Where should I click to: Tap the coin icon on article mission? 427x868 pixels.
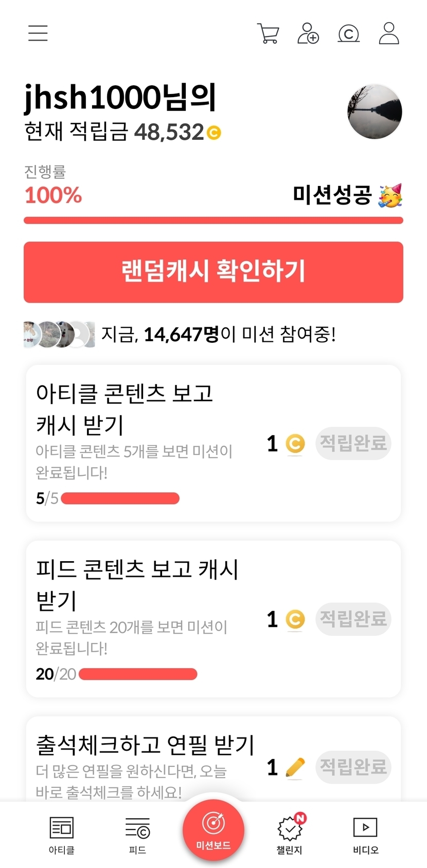pyautogui.click(x=295, y=444)
